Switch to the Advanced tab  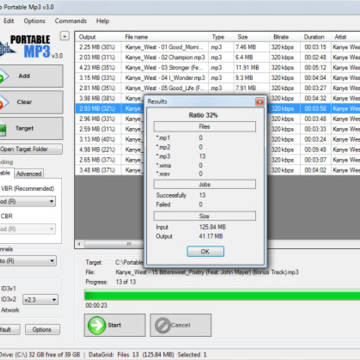point(29,174)
